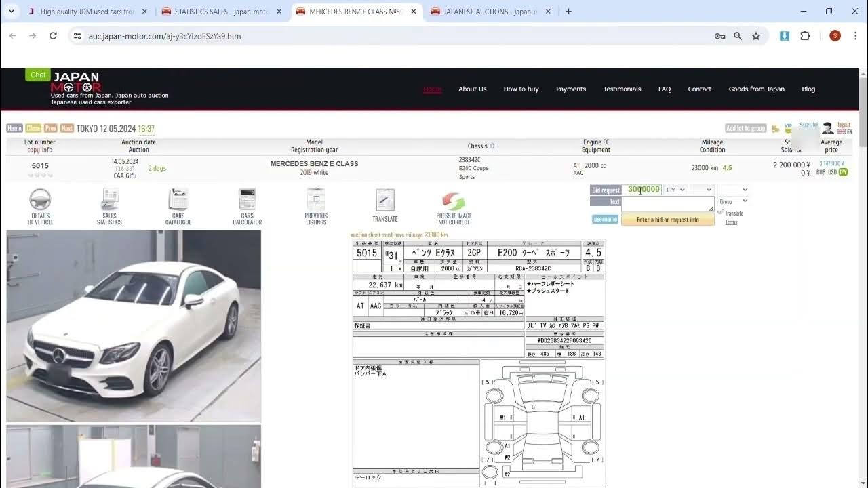Open the empty dropdown next to JPY
This screenshot has width=868, height=488.
[x=701, y=190]
